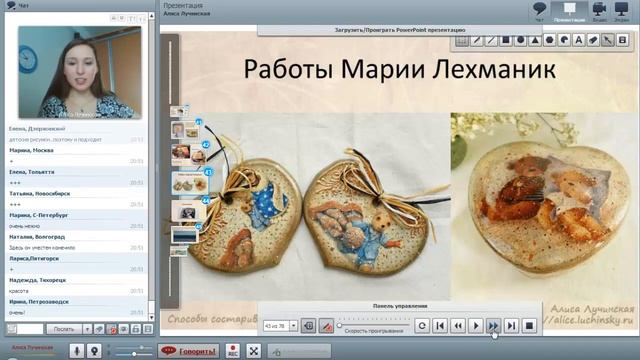Open the Видео tab in the top bar

pos(599,11)
